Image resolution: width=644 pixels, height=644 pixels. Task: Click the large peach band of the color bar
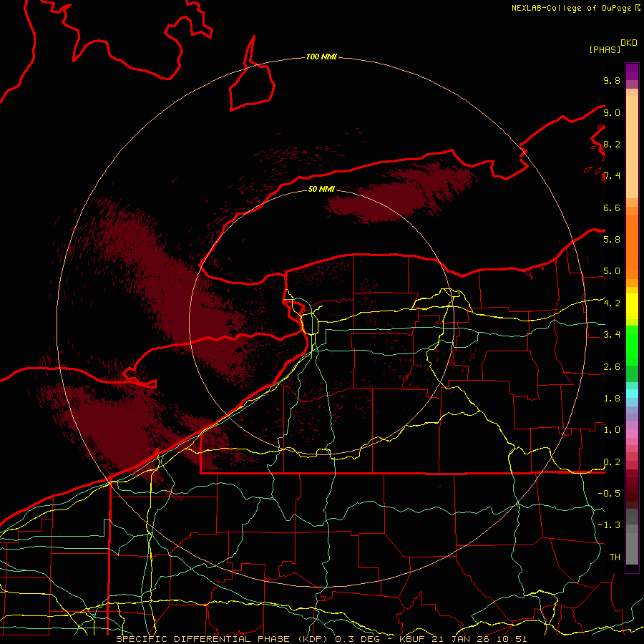pyautogui.click(x=632, y=147)
